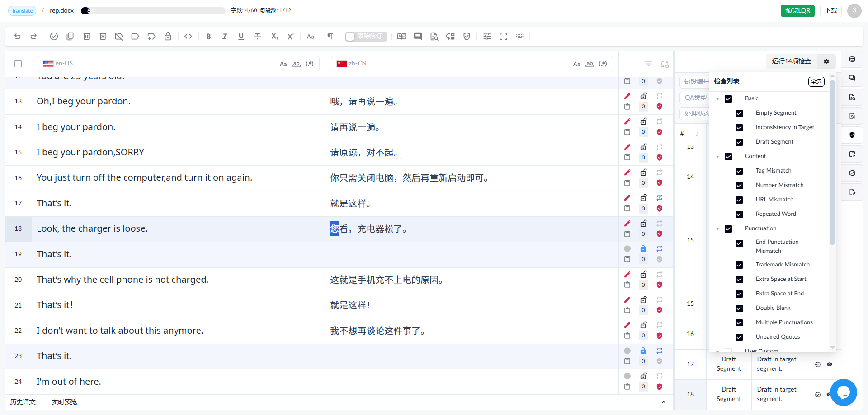Viewport: 868px width, 415px height.
Task: Switch to 历史译文 tab
Action: tap(23, 402)
